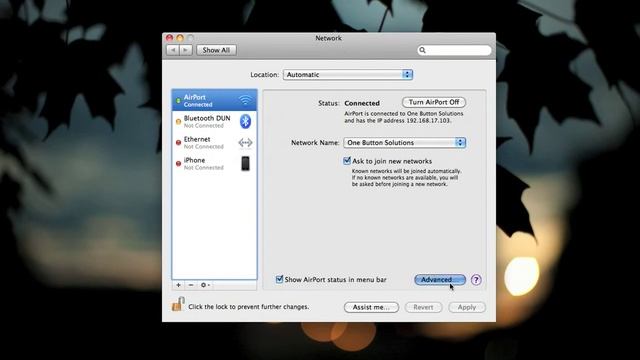Toggle Ask to join new networks checkbox
Image resolution: width=640 pixels, height=360 pixels.
(x=347, y=161)
